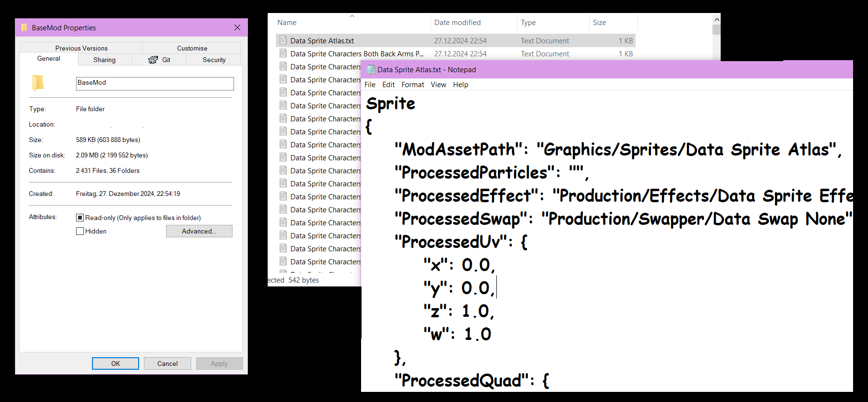868x402 pixels.
Task: Click the "ModAssetPath" line in Notepad
Action: point(618,149)
